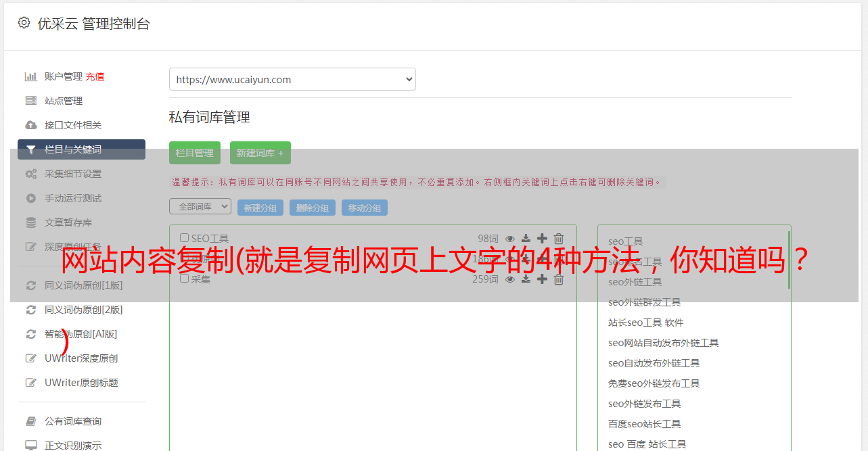This screenshot has height=451, width=868.
Task: Click the bar chart icon for 账户管理
Action: pos(30,76)
